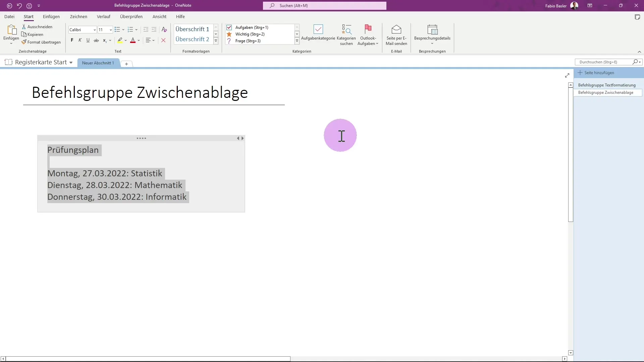The image size is (644, 362).
Task: Open highlight color dropdown arrow
Action: (x=126, y=41)
